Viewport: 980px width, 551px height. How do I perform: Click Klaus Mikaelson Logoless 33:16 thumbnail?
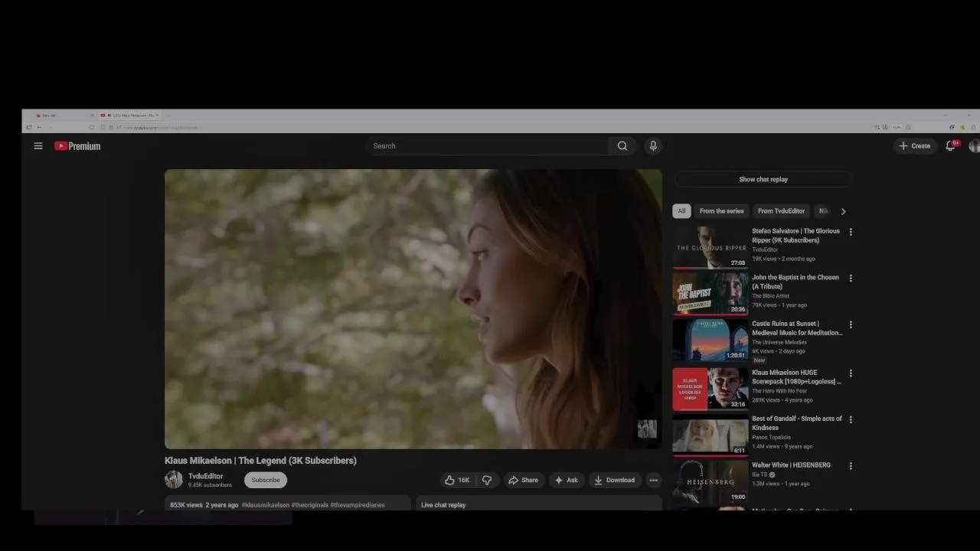710,389
